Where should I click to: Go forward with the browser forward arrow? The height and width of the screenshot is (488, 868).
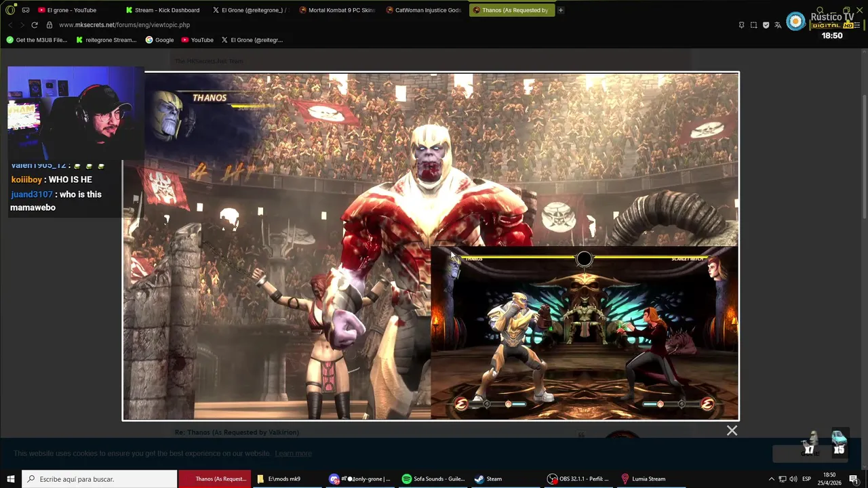22,25
